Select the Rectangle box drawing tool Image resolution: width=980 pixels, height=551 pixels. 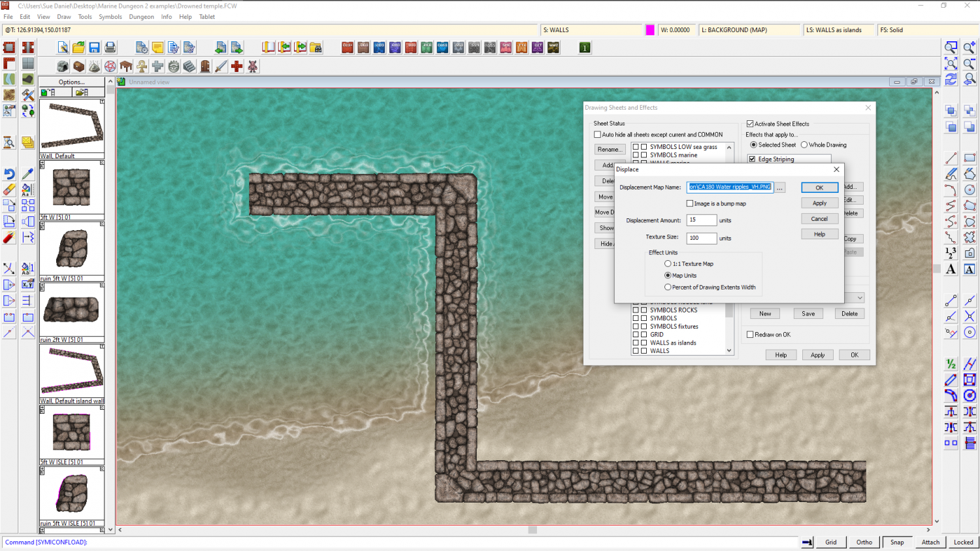coord(970,158)
